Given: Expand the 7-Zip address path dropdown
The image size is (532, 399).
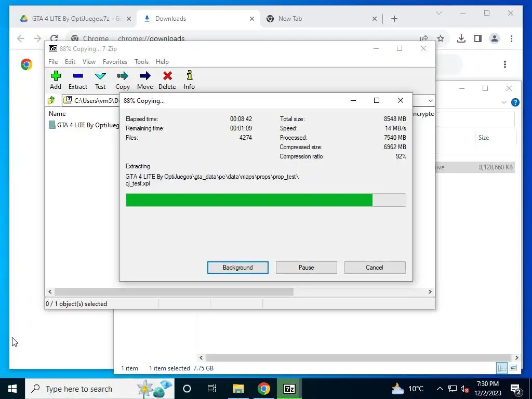Looking at the screenshot, I should click(430, 100).
